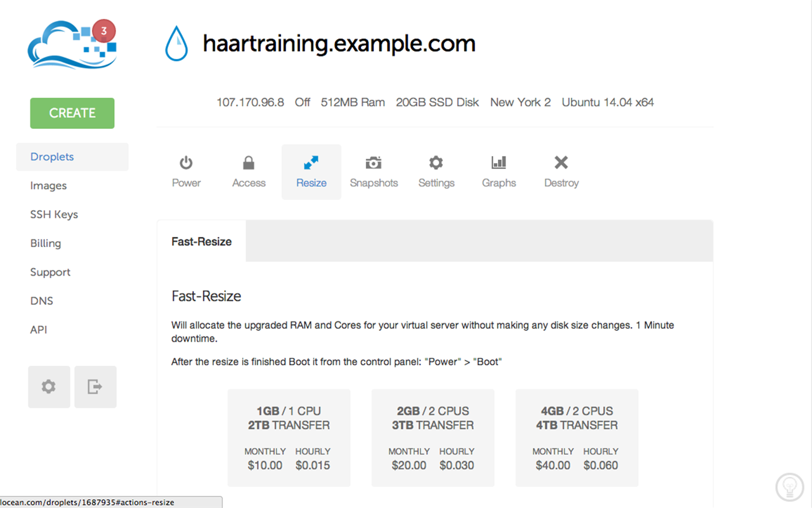Viewport: 812px width, 508px height.
Task: Select the Resize icon in the toolbar
Action: [311, 170]
